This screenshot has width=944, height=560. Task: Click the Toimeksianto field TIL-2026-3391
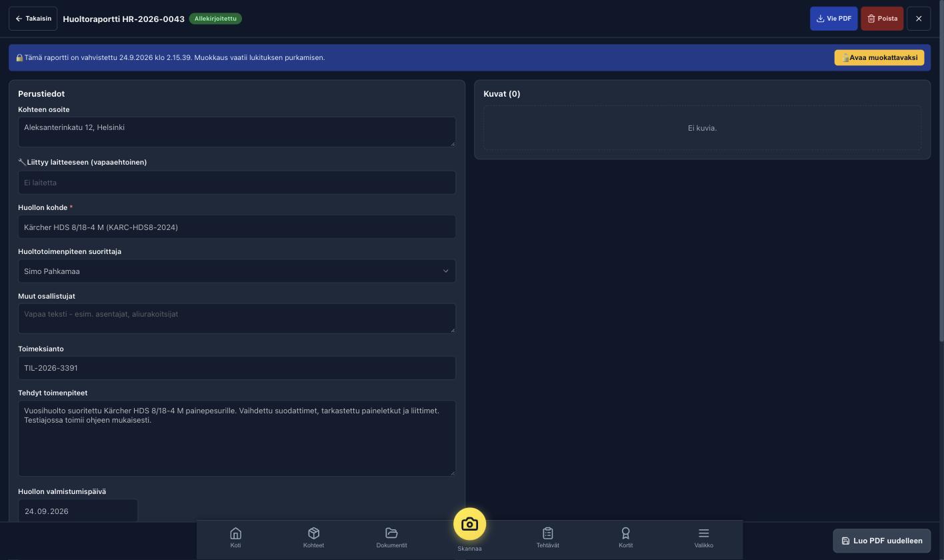click(x=237, y=368)
